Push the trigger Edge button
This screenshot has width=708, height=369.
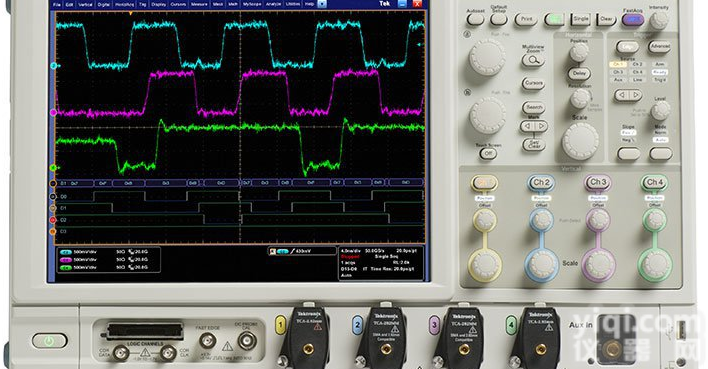point(627,47)
